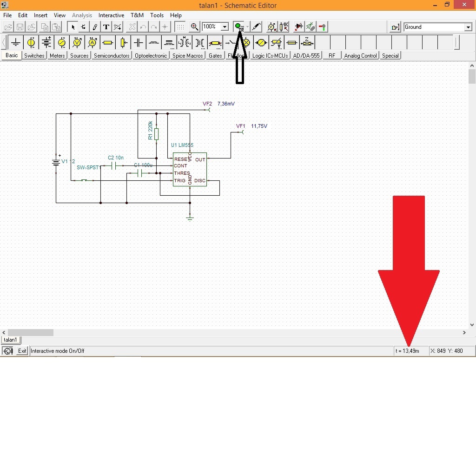Open the Ground component combo box arrow
Image resolution: width=476 pixels, height=476 pixels.
[x=468, y=27]
